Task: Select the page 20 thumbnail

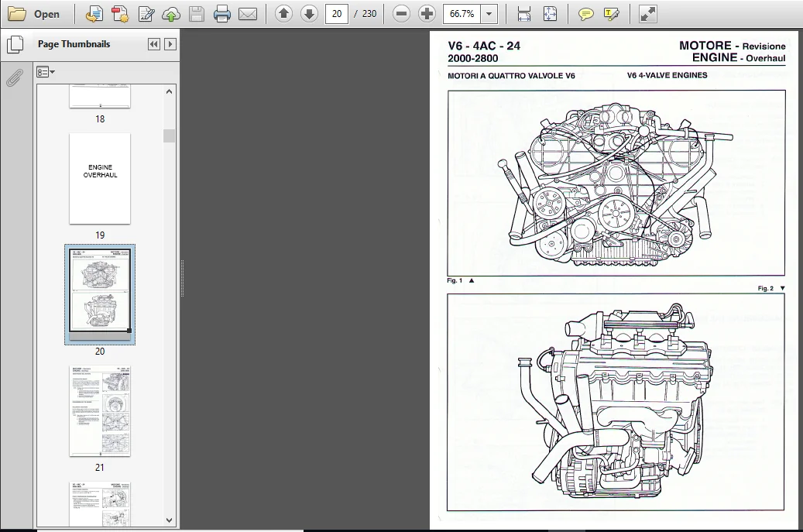Action: (100, 294)
